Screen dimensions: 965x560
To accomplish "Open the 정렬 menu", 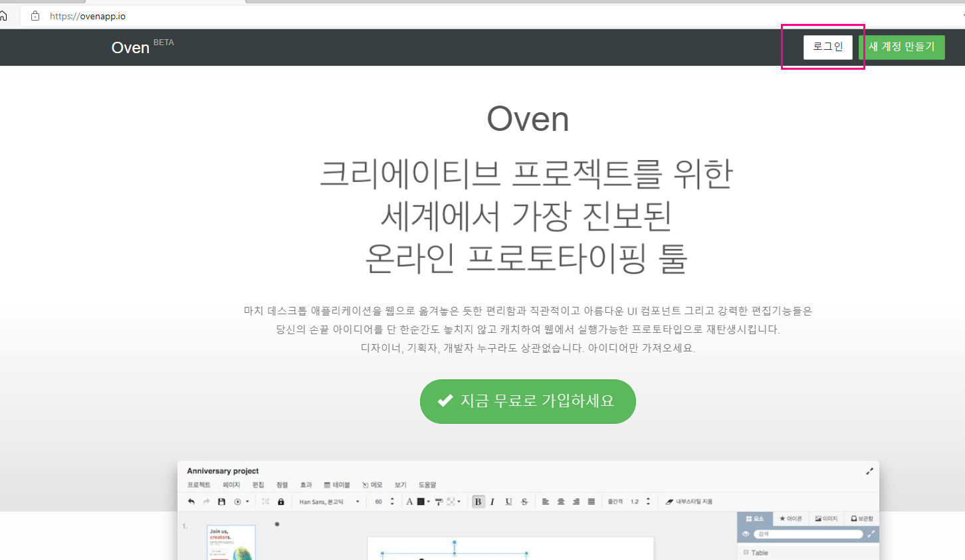I will click(282, 485).
